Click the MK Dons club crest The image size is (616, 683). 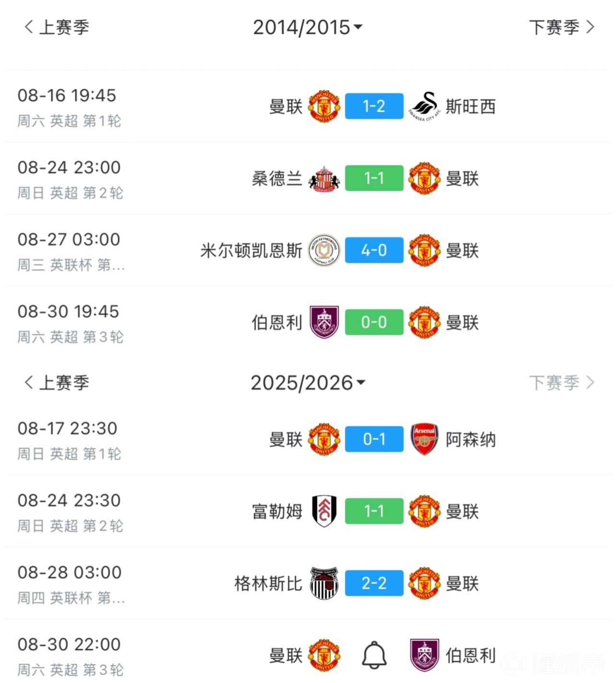point(324,250)
